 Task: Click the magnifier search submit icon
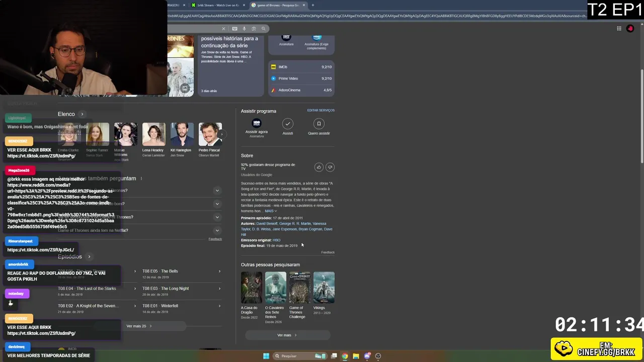[x=263, y=29]
